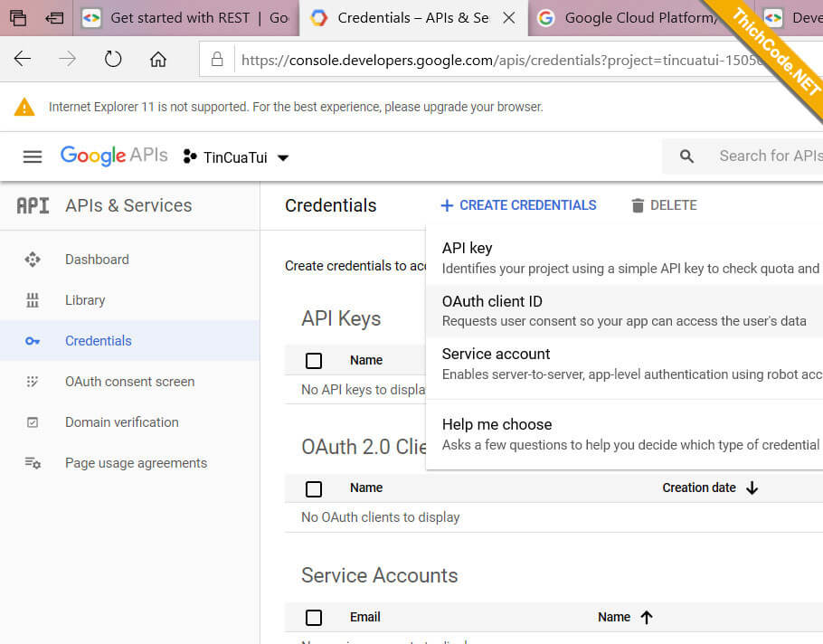This screenshot has height=644, width=823.
Task: Click the Google APIs logo
Action: point(114,156)
